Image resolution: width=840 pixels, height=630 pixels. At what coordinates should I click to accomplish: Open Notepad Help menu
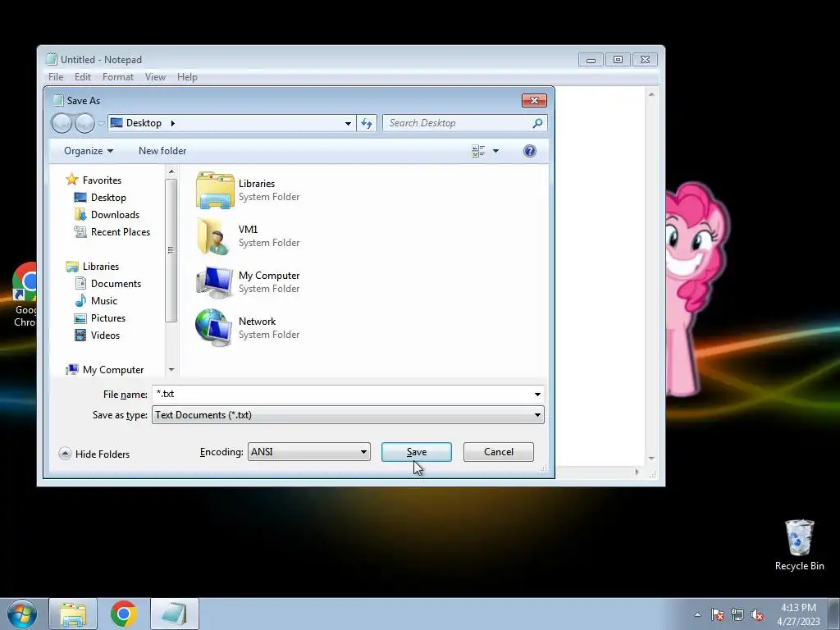188,77
